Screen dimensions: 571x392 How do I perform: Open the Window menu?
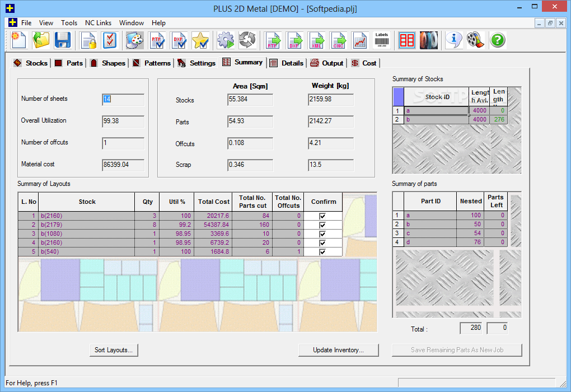[x=132, y=22]
